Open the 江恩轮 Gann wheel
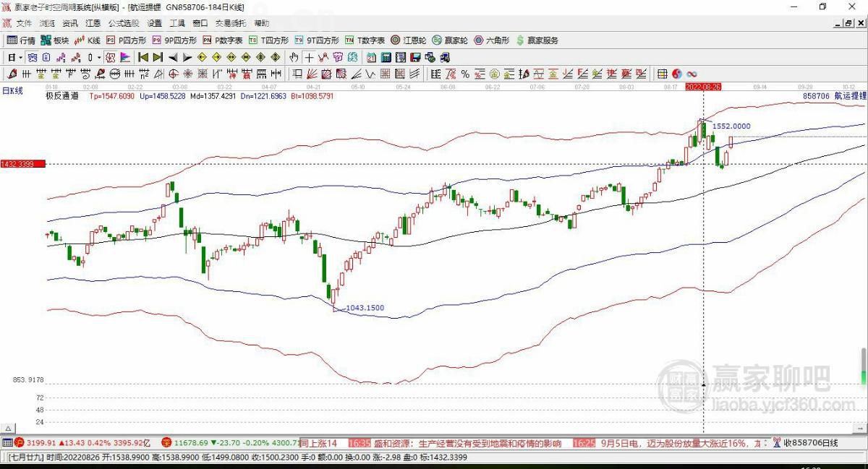 coord(409,40)
